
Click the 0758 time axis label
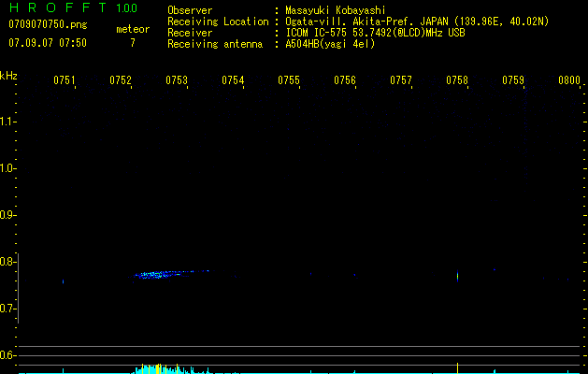click(457, 79)
